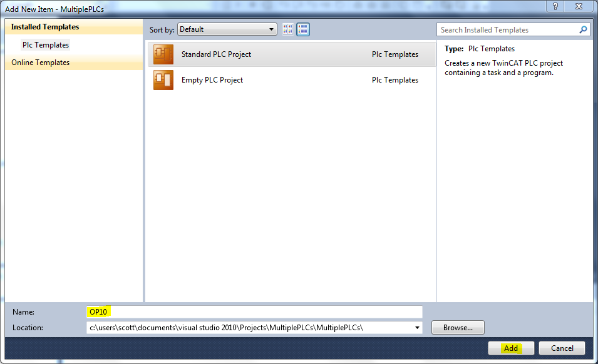This screenshot has width=598, height=364.
Task: Close the Add New Item dialog
Action: click(579, 6)
